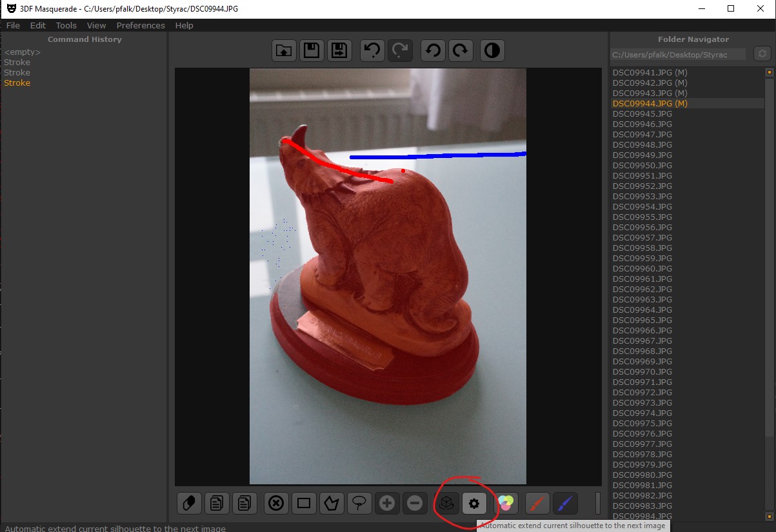Toggle automatic silhouette extension gear button
This screenshot has height=532, width=776.
point(474,504)
